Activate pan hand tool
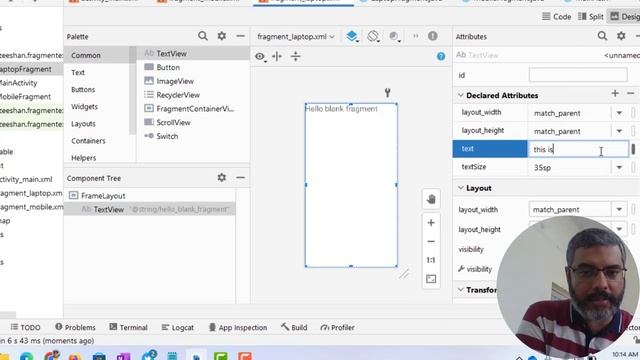640x360 pixels. [431, 199]
